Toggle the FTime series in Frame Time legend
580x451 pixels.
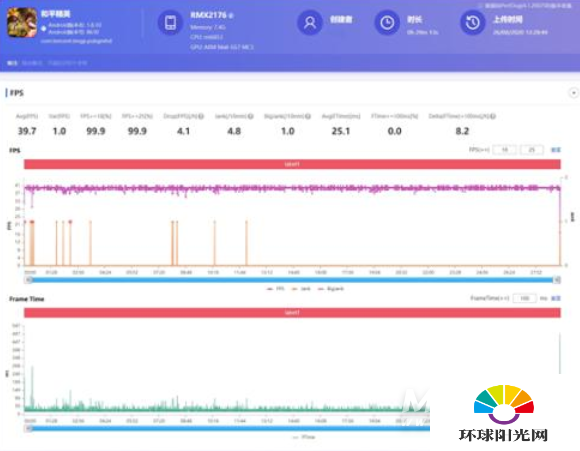(304, 437)
